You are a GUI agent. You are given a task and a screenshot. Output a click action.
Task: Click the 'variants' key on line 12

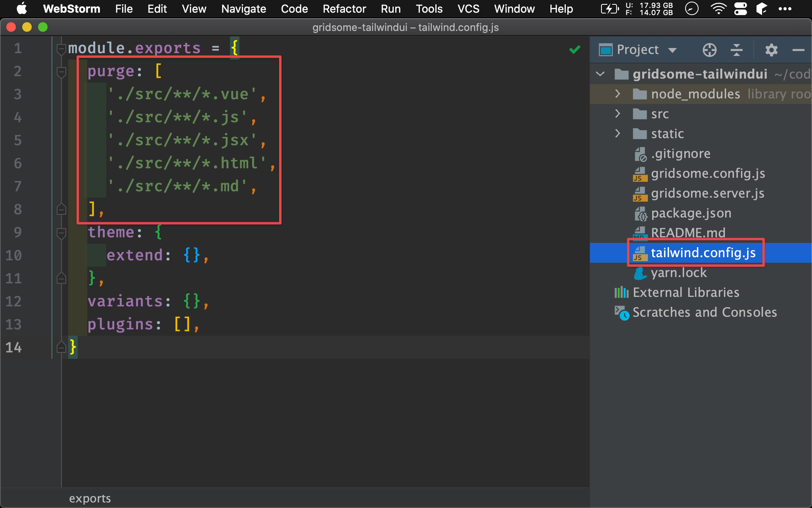[x=125, y=301]
